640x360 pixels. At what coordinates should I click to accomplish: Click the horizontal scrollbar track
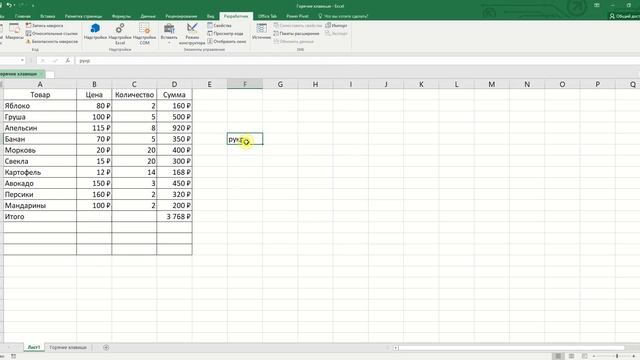518,348
